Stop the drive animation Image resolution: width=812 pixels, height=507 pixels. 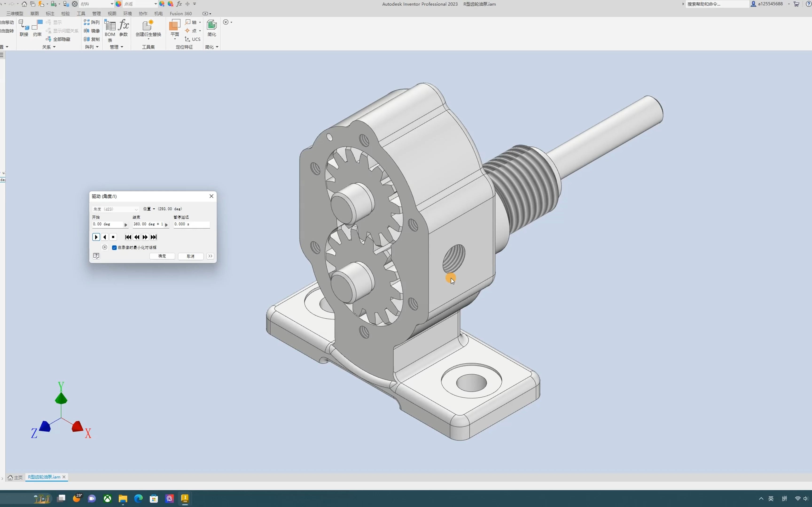pos(113,237)
